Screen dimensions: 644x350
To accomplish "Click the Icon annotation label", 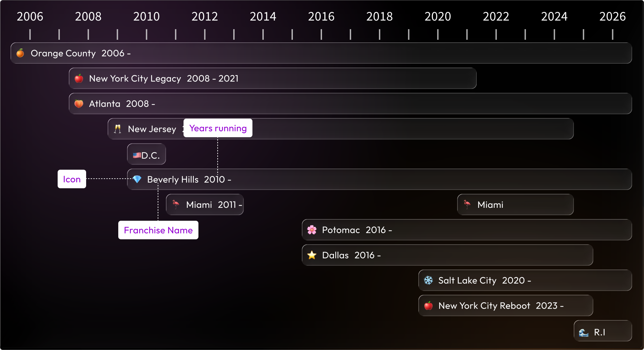I will point(72,179).
